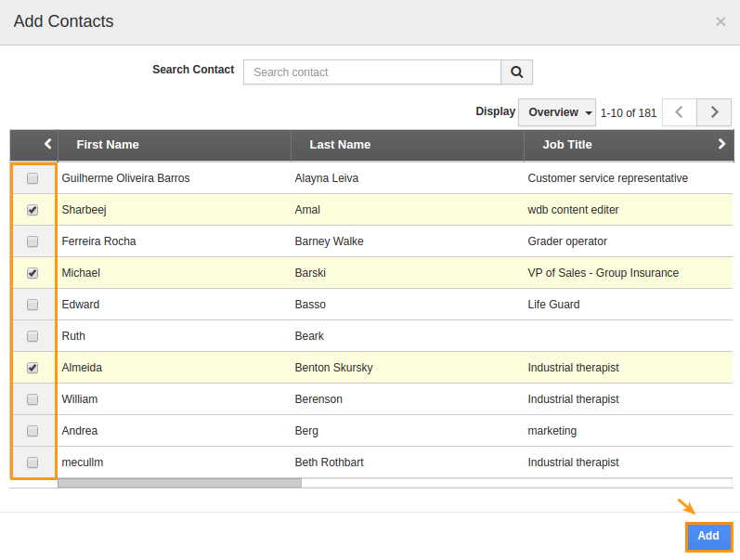Screen dimensions: 740x560
Task: Click the last name Beth Rothbart
Action: click(329, 462)
